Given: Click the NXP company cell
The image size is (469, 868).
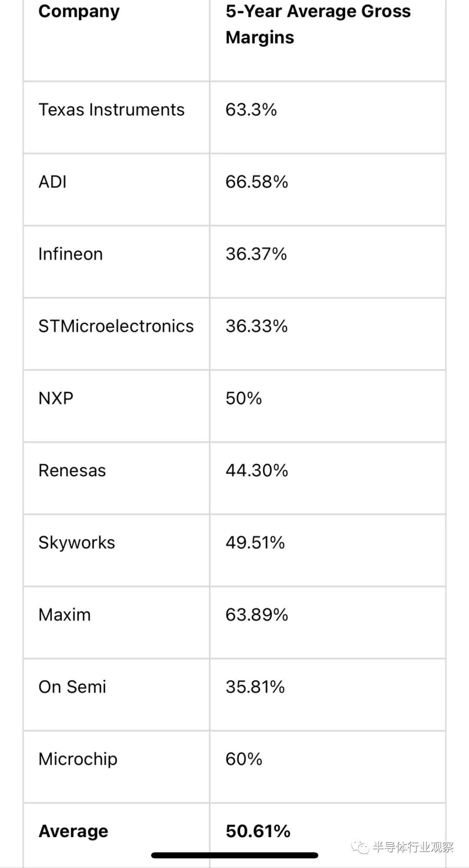Looking at the screenshot, I should (x=56, y=399).
